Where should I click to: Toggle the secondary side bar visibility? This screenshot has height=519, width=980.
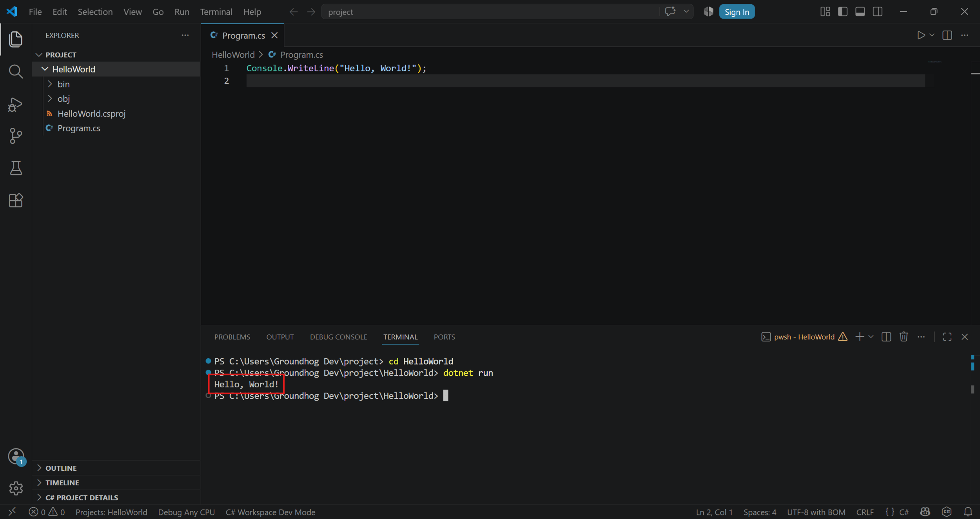(878, 12)
